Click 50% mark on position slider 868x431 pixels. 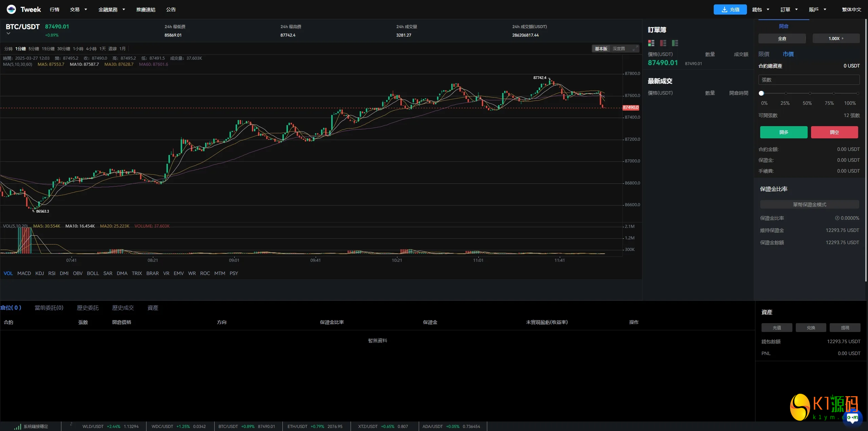click(810, 93)
